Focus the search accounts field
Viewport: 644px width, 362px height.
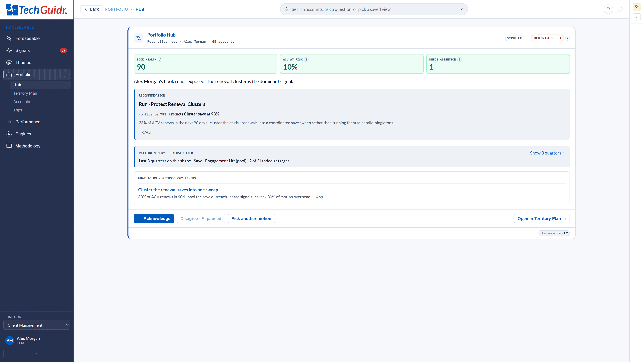click(374, 9)
